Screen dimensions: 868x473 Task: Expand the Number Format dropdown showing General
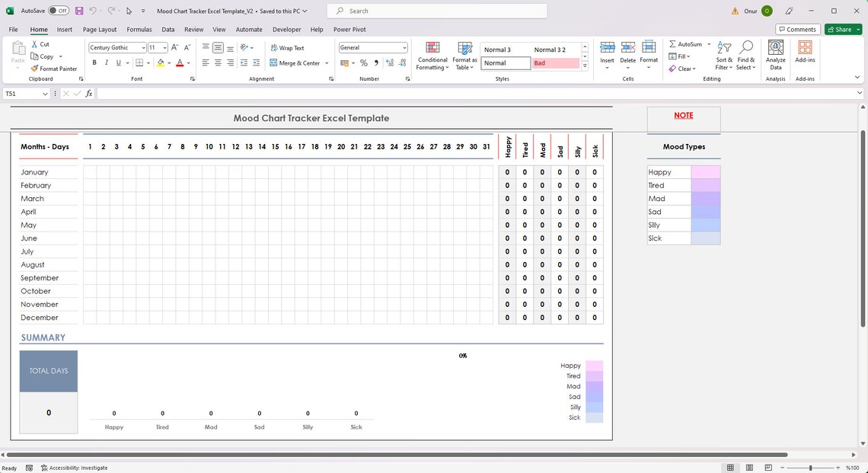pos(403,47)
